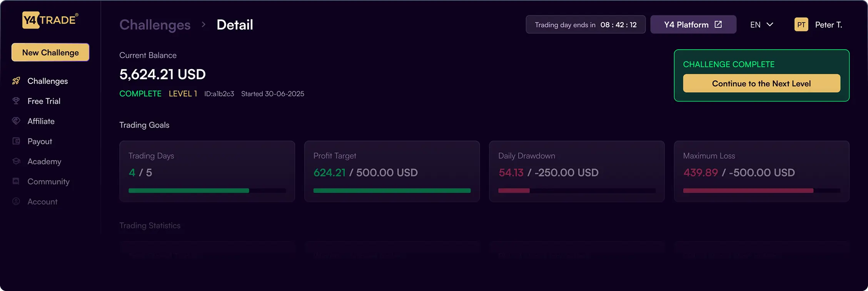Click the trading day countdown timer
This screenshot has height=291, width=868.
585,24
